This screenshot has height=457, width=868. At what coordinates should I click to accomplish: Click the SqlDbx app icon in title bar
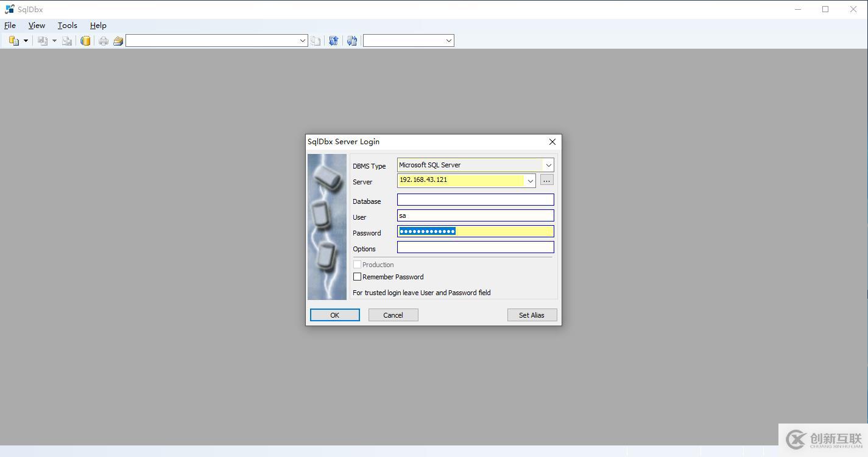click(x=9, y=9)
